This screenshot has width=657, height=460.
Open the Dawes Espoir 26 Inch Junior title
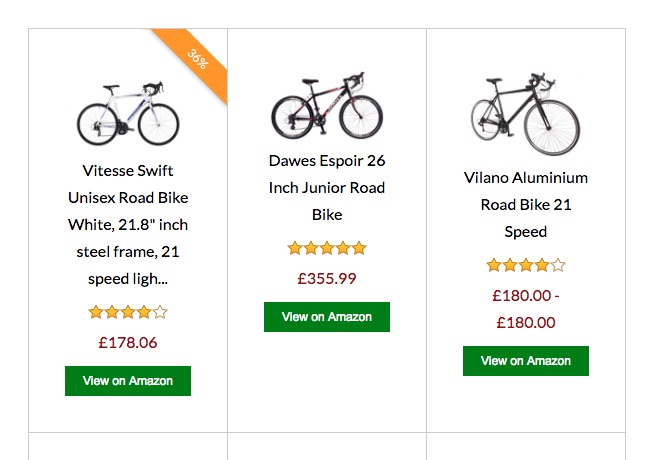[327, 187]
